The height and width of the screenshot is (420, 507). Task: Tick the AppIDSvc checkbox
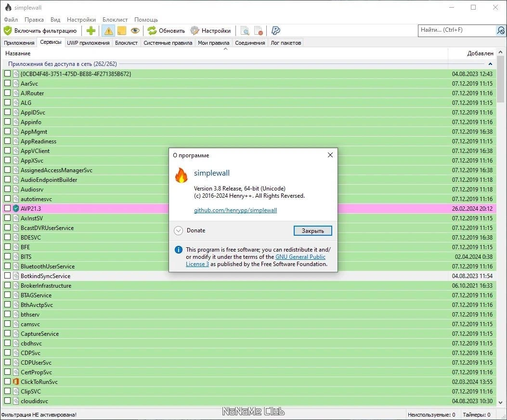[x=7, y=112]
